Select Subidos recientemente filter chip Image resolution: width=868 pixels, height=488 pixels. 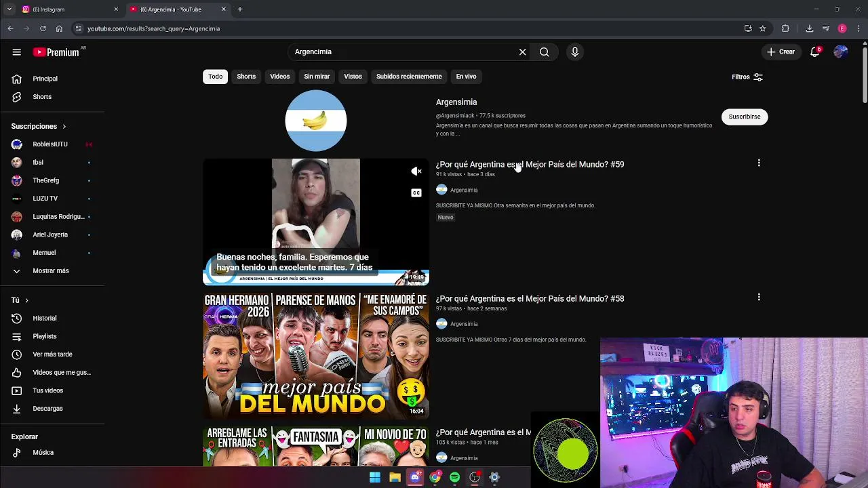[409, 77]
